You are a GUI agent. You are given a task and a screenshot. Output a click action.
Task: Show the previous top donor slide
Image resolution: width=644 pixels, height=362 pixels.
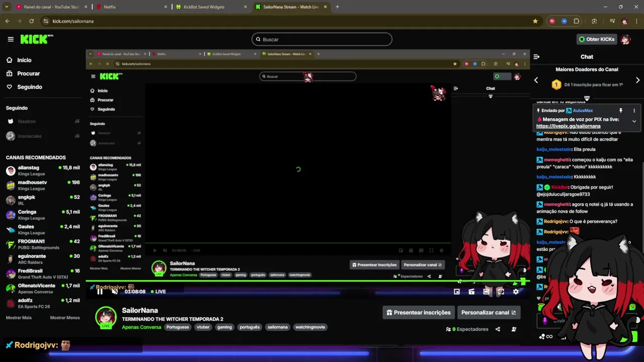point(536,80)
